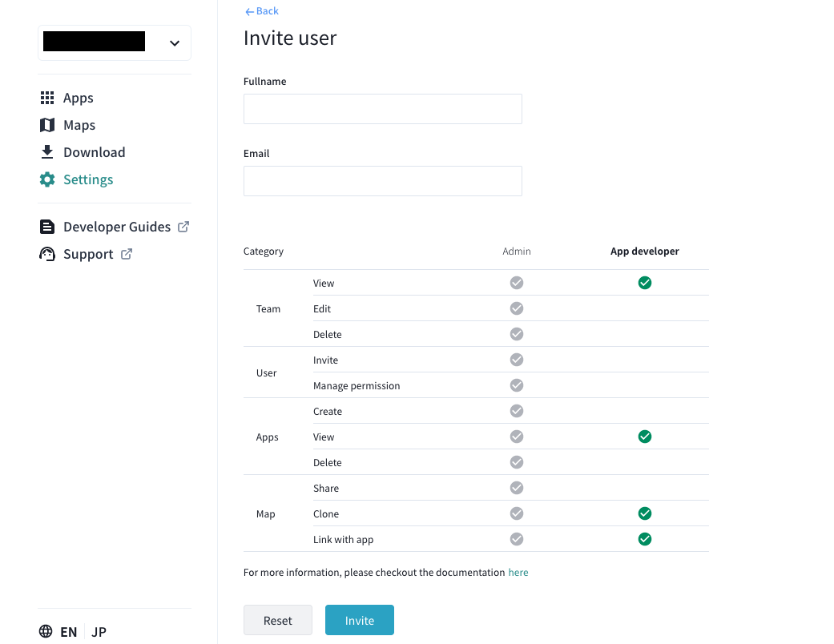
Task: Switch language to EN
Action: point(69,632)
